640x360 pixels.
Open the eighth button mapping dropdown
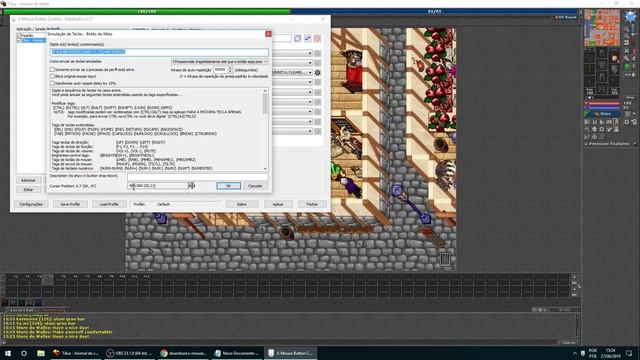tap(292, 122)
